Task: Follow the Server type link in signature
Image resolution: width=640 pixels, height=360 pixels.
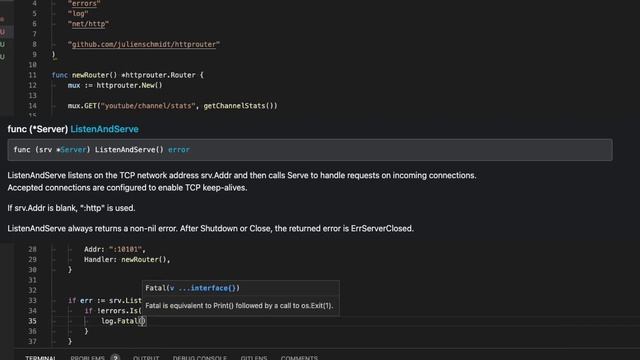Action: tap(73, 150)
